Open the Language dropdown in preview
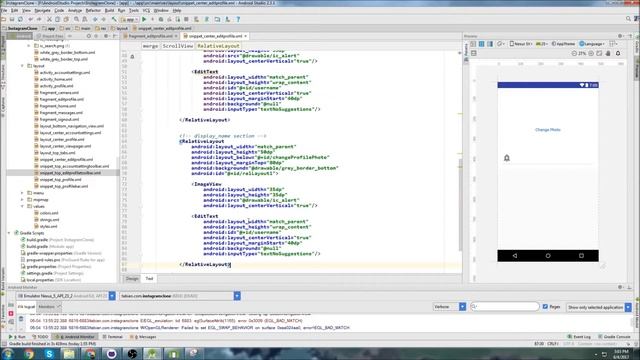640x360 pixels. (592, 44)
